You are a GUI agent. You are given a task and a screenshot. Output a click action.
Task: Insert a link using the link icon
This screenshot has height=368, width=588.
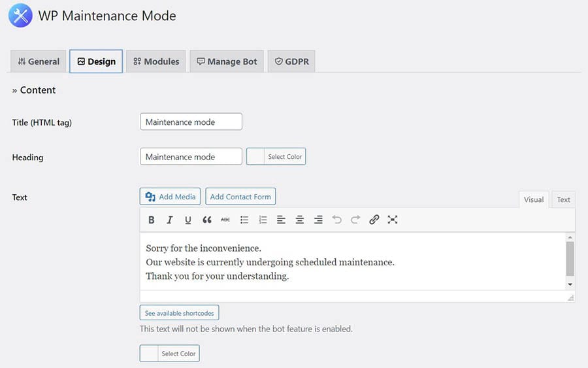click(374, 220)
